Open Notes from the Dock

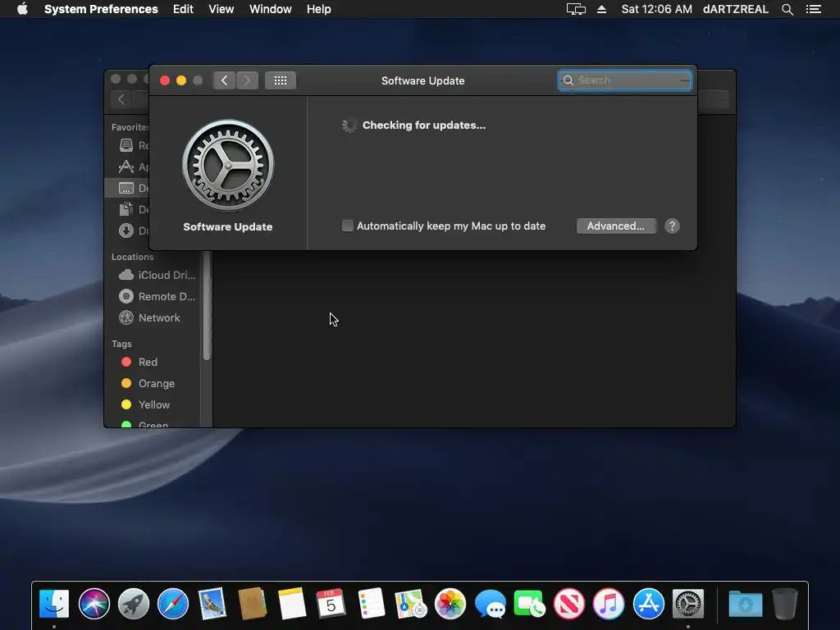[292, 604]
